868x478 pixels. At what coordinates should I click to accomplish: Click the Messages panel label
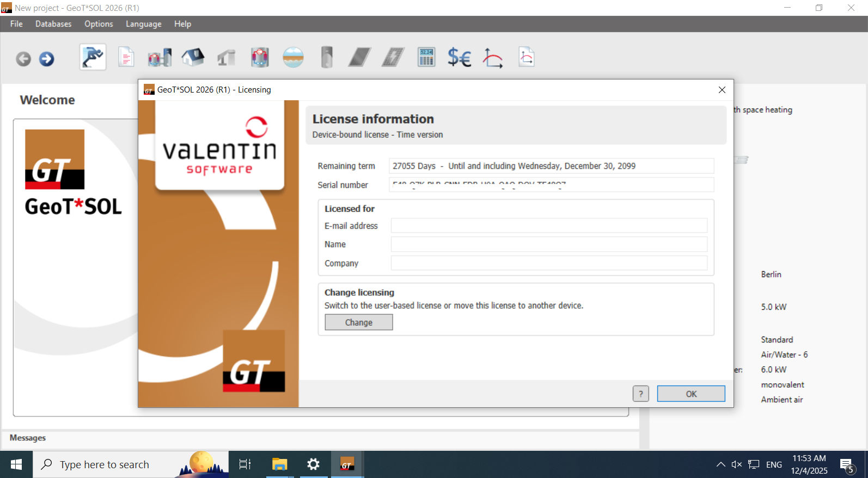click(x=28, y=438)
